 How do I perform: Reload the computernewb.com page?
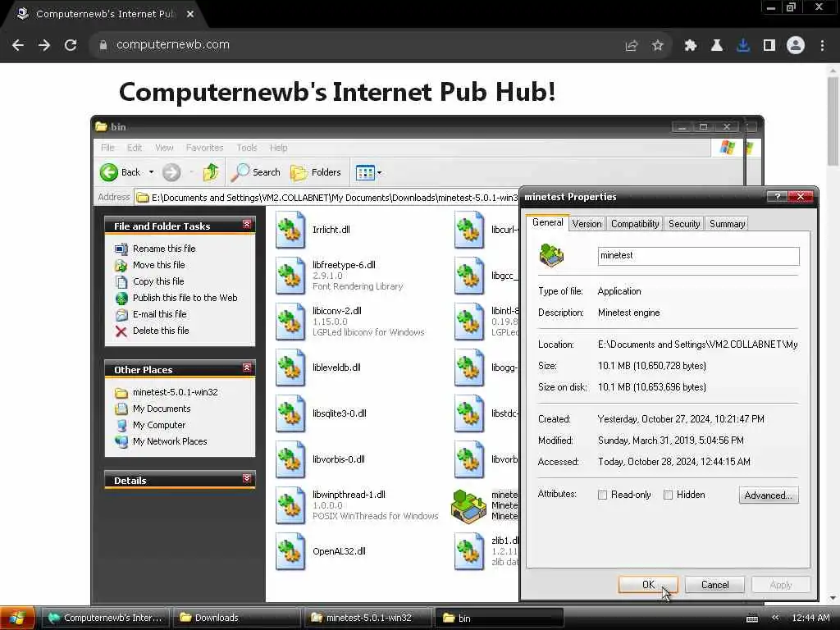(x=71, y=46)
